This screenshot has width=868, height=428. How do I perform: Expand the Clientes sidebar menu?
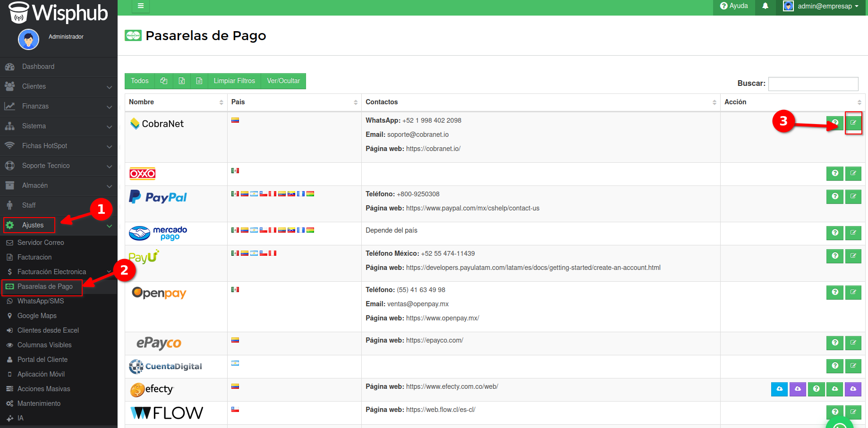click(x=59, y=86)
